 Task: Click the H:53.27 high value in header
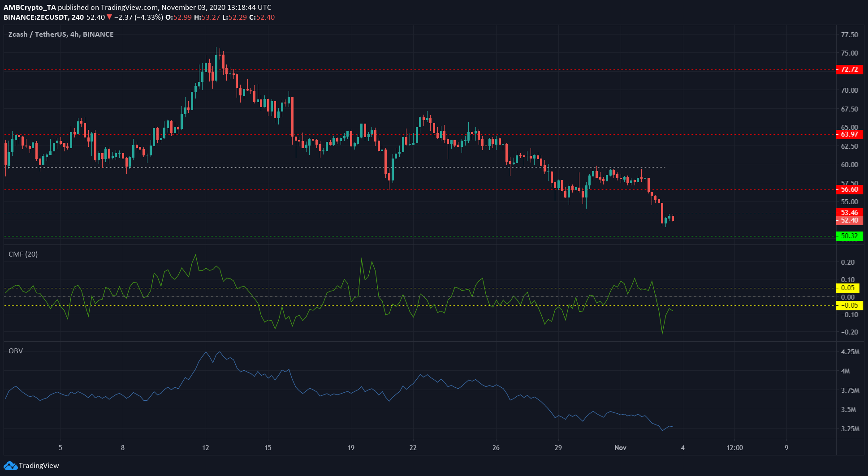coord(207,17)
